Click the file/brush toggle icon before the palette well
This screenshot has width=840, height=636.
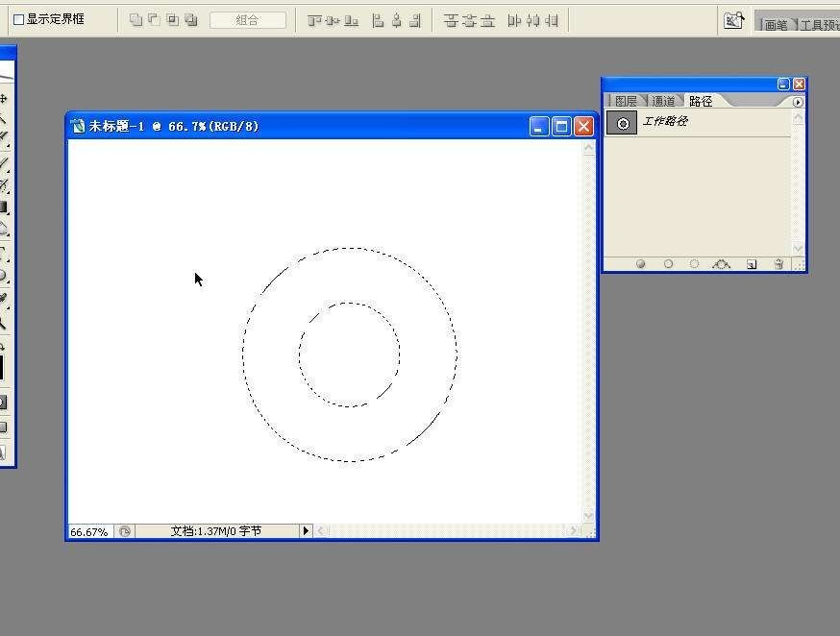[733, 18]
